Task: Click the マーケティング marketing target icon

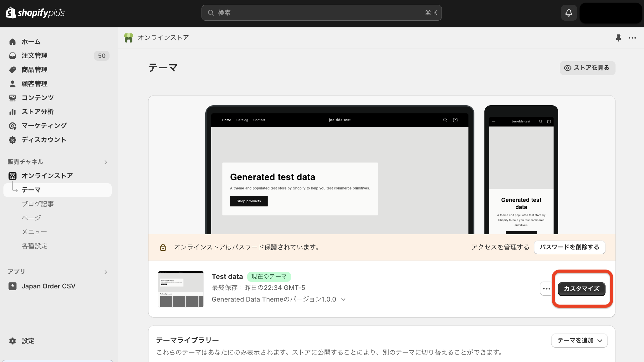Action: [13, 126]
